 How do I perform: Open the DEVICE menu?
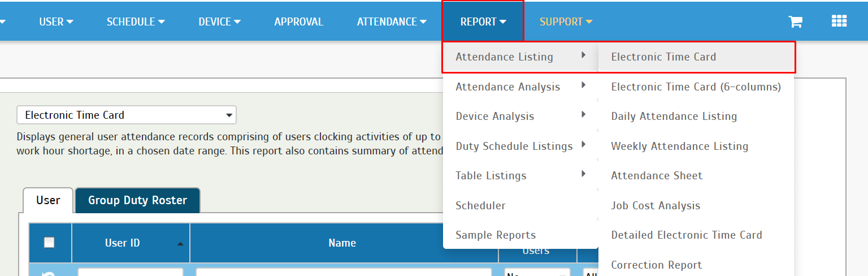pyautogui.click(x=219, y=21)
